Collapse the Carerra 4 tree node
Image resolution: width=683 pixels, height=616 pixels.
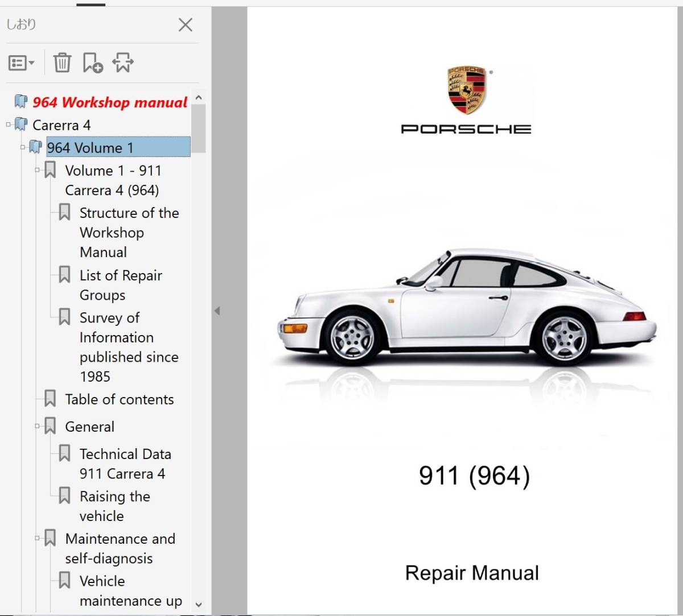pyautogui.click(x=8, y=124)
